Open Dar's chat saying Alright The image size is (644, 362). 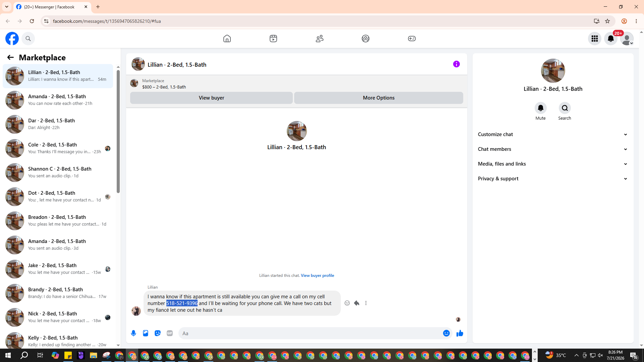click(58, 124)
